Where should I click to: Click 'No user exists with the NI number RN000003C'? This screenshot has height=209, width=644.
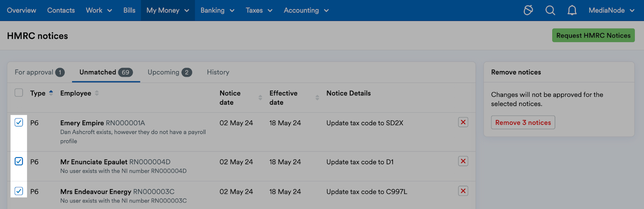[x=124, y=201]
